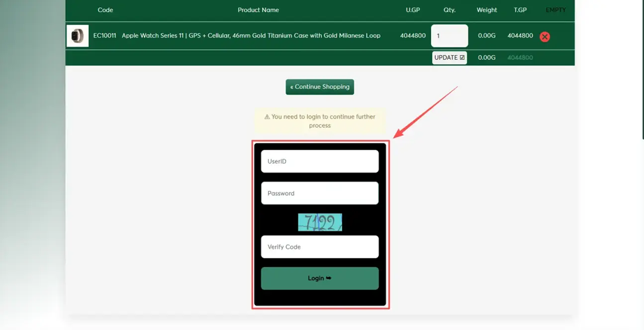
Task: Click into the Verify Code field
Action: pyautogui.click(x=320, y=247)
